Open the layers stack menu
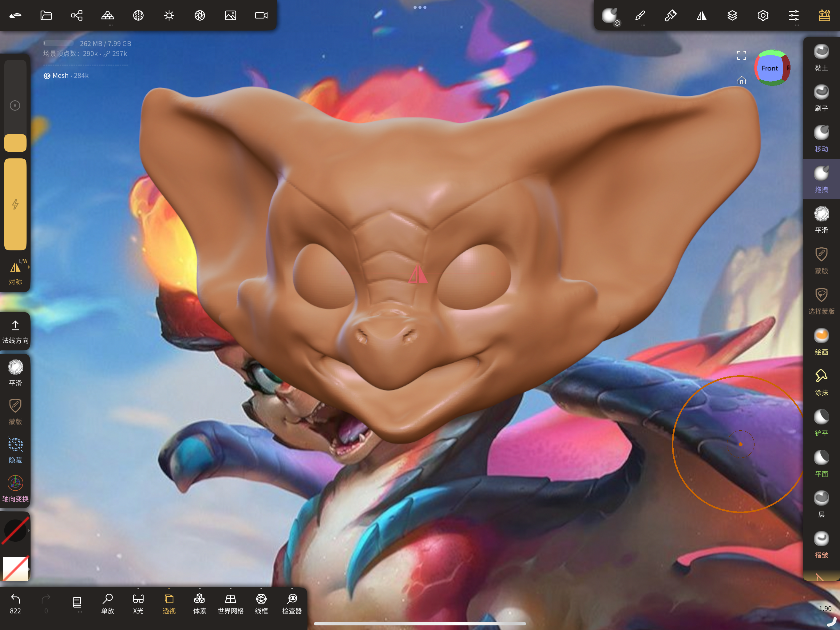840x630 pixels. tap(732, 15)
